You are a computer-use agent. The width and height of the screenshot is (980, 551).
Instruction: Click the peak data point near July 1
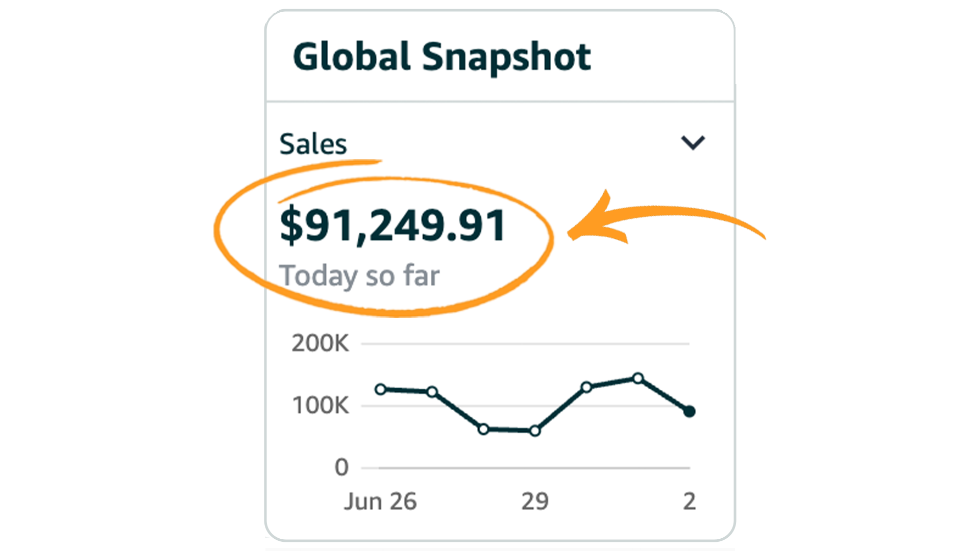(x=638, y=379)
